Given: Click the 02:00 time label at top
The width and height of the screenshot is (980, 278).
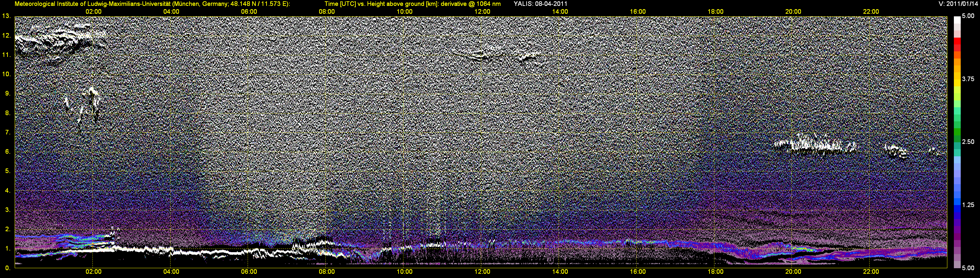Looking at the screenshot, I should coord(93,12).
